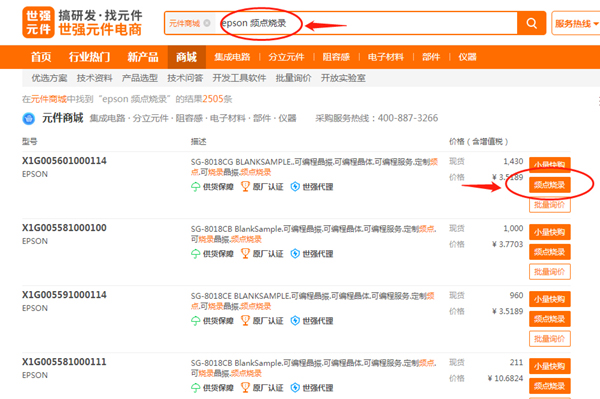This screenshot has width=600, height=399.
Task: Click 小量快购 for X1G005581000100
Action: click(549, 232)
